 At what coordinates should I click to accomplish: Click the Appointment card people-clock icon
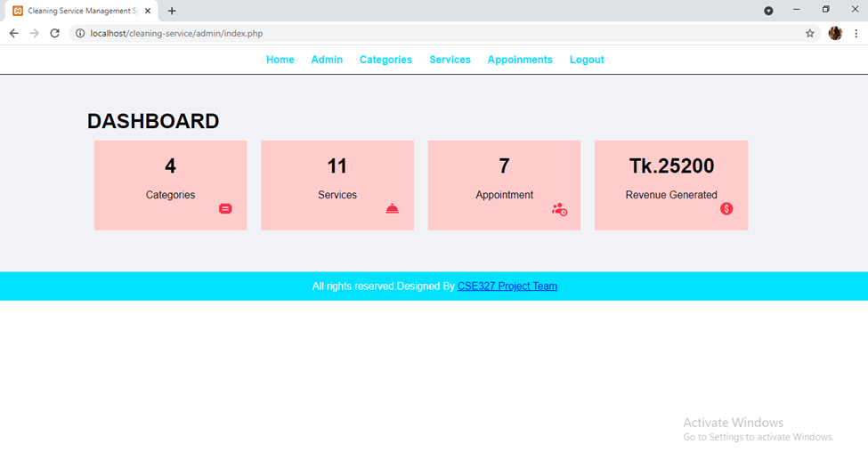tap(559, 209)
